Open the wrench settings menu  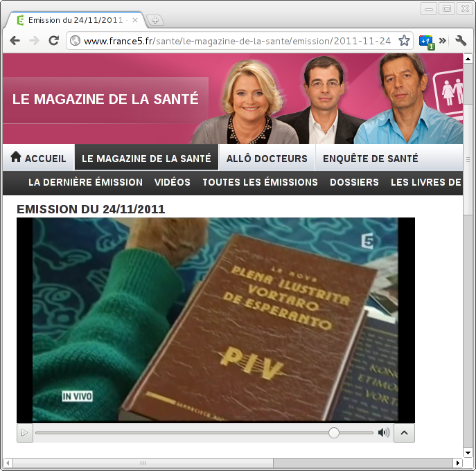pyautogui.click(x=461, y=41)
